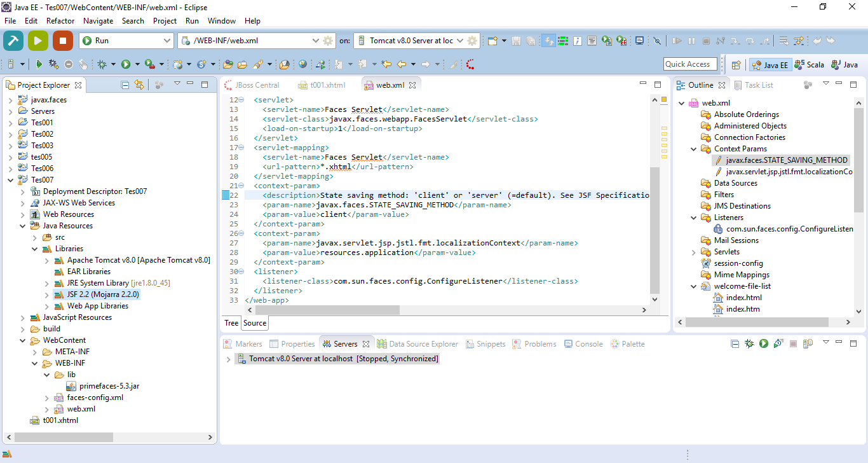868x463 pixels.
Task: Start the Tomcat server from Servers toolbar
Action: pos(763,343)
